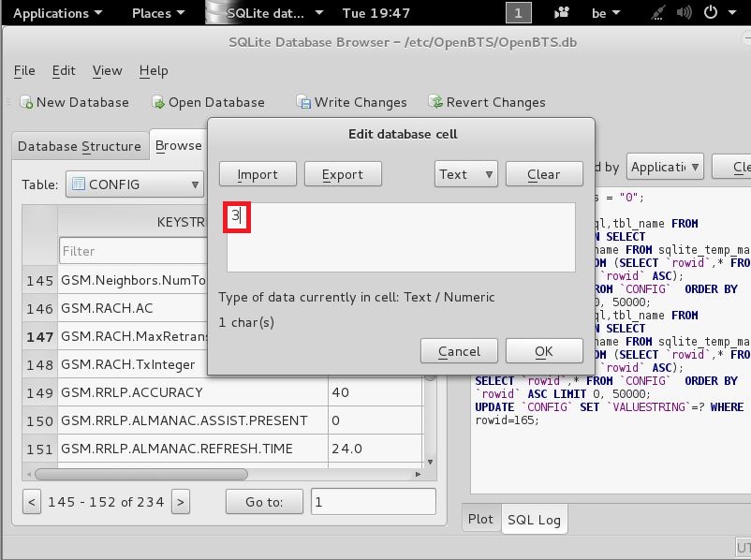751x560 pixels.
Task: Click the Go to: button
Action: (264, 502)
